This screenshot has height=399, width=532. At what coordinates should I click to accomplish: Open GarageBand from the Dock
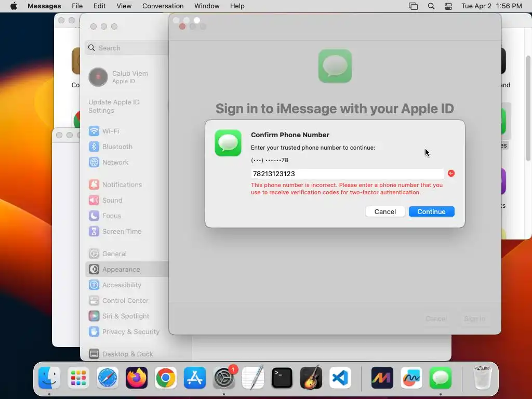pyautogui.click(x=311, y=378)
